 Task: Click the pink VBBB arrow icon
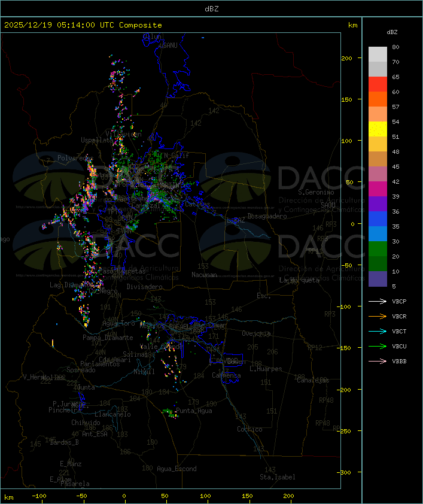click(378, 361)
